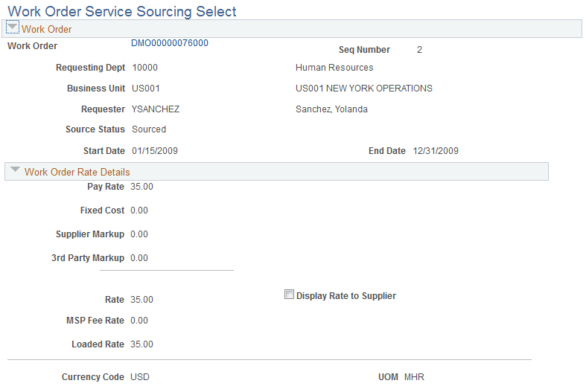Click Supplier Markup value 0.00
The height and width of the screenshot is (392, 586).
point(139,234)
